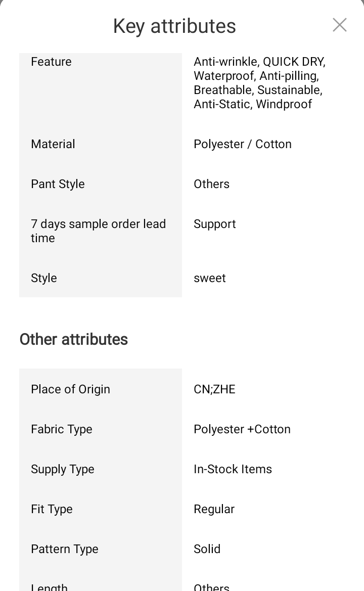This screenshot has height=591, width=364.
Task: Select the Fabric Type label
Action: (62, 429)
